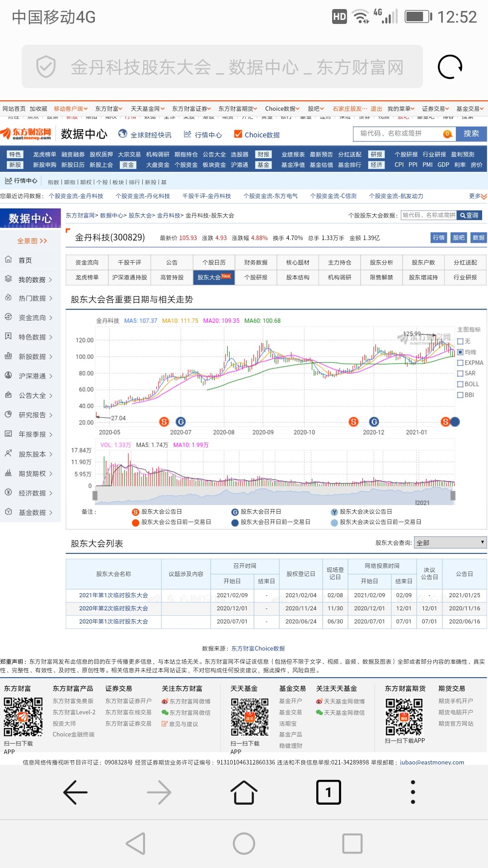Open browser home page icon
The height and width of the screenshot is (868, 488).
(x=244, y=792)
